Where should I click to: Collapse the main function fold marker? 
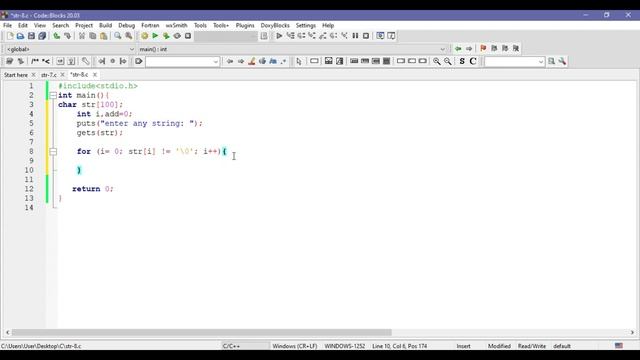[53, 96]
